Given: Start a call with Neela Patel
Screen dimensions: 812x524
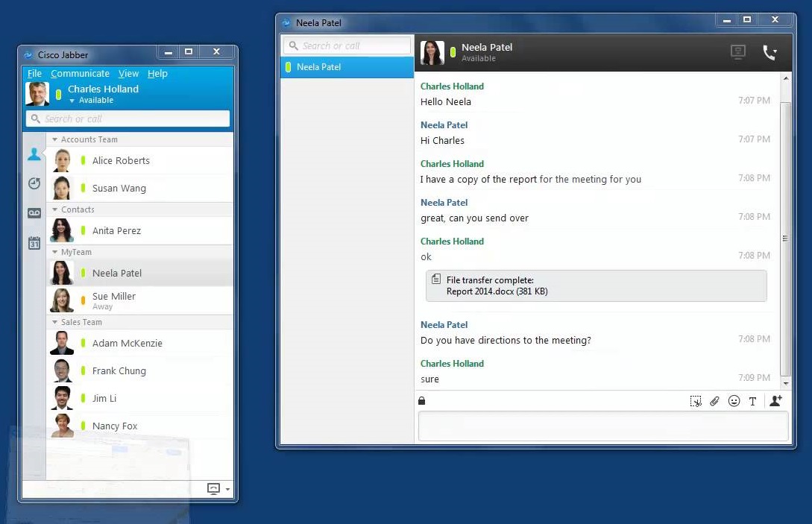Looking at the screenshot, I should coord(769,52).
